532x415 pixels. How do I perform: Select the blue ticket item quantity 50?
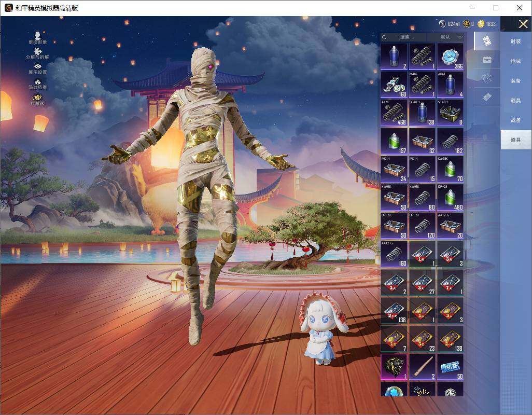pyautogui.click(x=450, y=367)
